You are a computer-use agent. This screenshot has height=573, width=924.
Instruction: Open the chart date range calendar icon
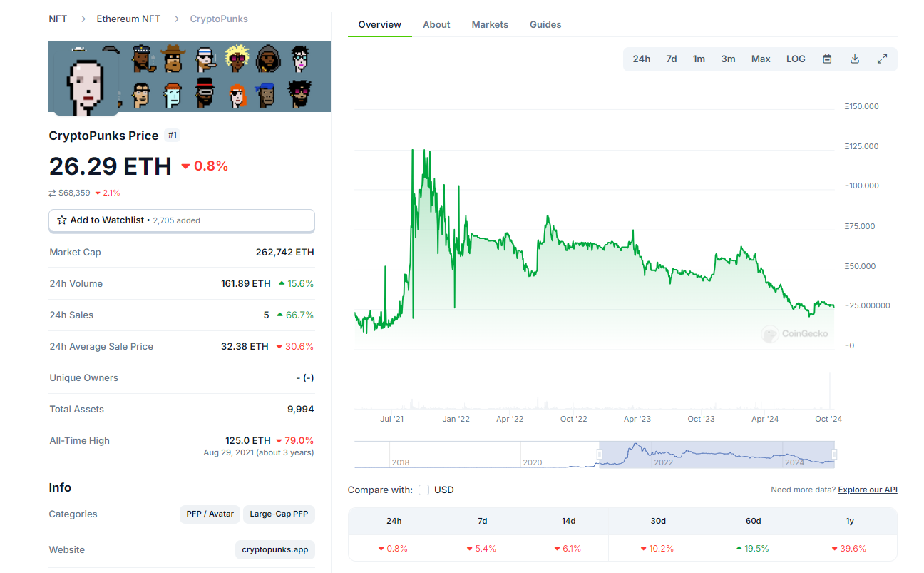coord(826,59)
